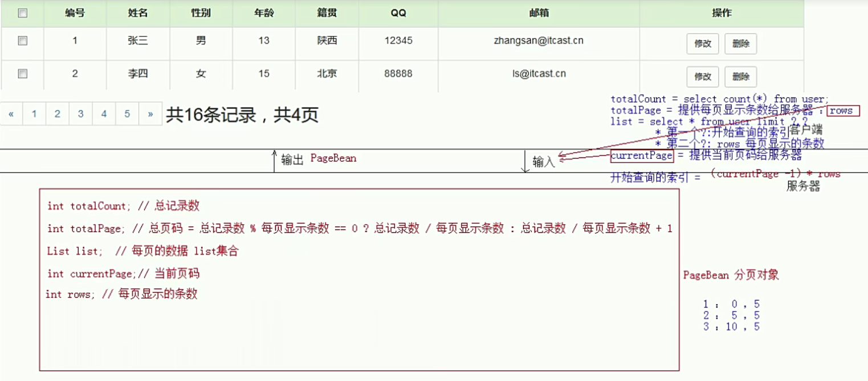The width and height of the screenshot is (868, 381).
Task: Click the 邮箱 column header
Action: tap(539, 13)
